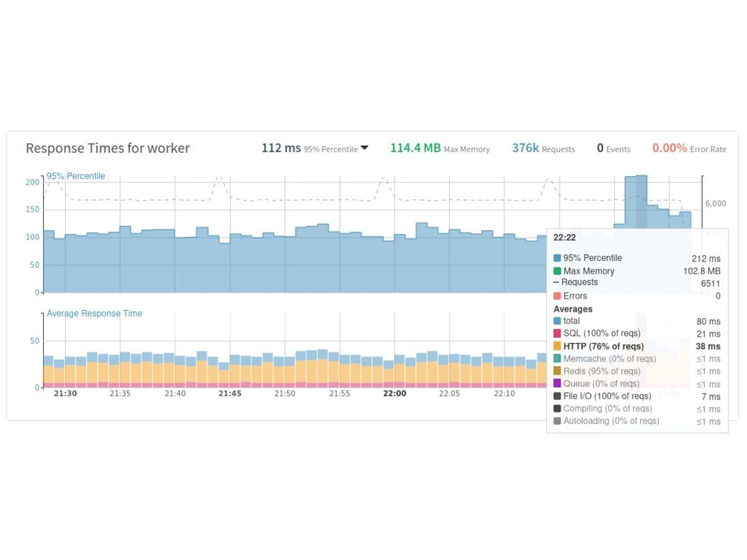
Task: Click the teal Memcache swatch in tooltip
Action: click(557, 359)
